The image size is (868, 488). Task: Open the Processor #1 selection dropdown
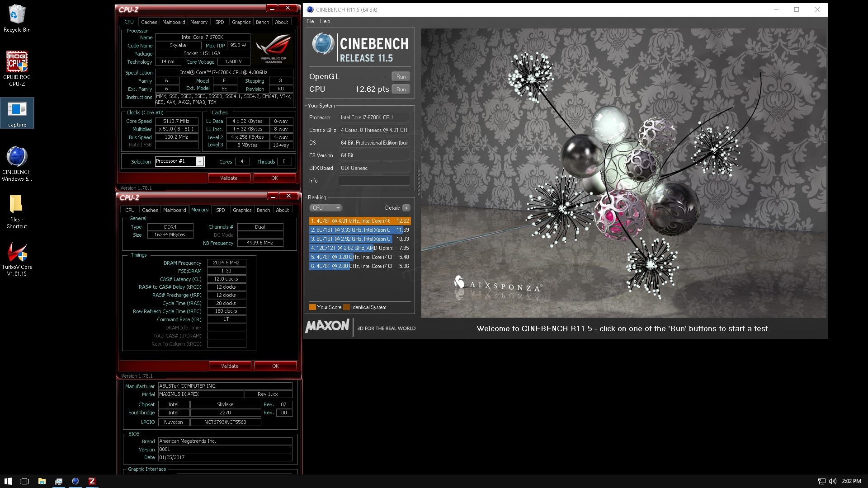179,161
